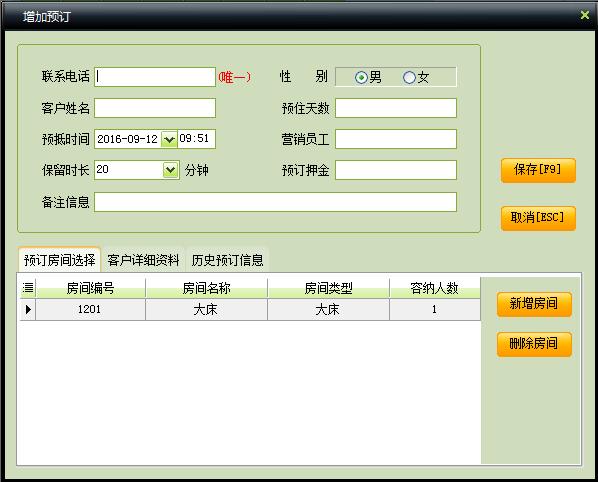Image resolution: width=598 pixels, height=482 pixels.
Task: Select the 预订房间选择 tab
Action: [59, 260]
